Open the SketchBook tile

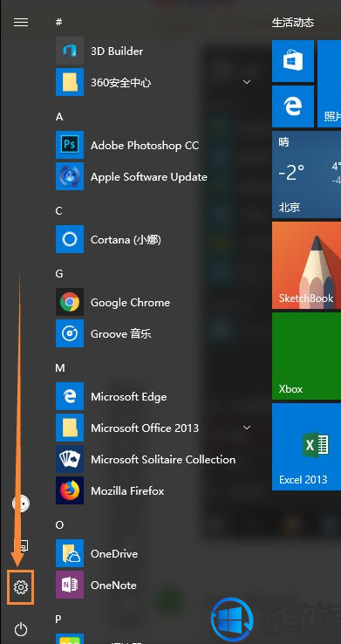tap(306, 265)
